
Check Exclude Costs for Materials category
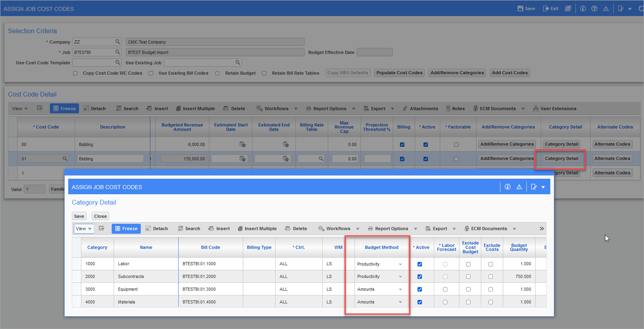(491, 302)
